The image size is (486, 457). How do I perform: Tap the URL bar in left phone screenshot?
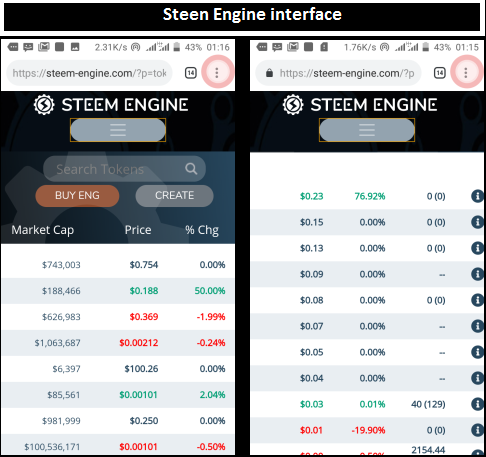(89, 73)
